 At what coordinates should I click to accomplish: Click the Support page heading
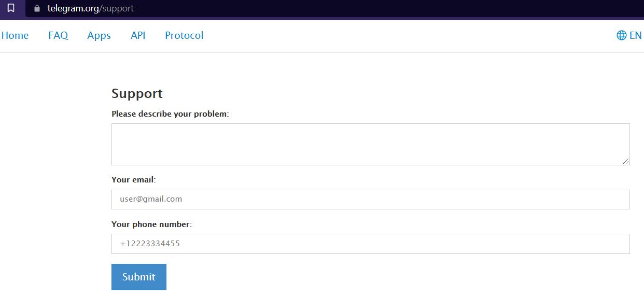coord(137,93)
